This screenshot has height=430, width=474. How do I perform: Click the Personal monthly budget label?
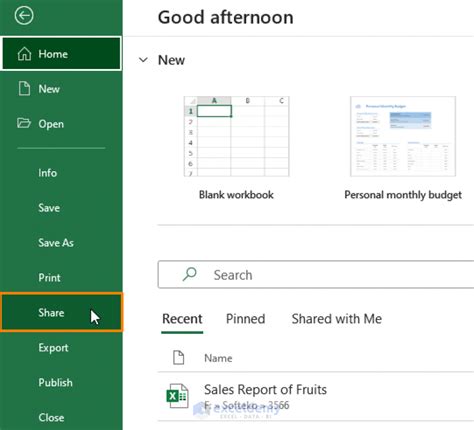point(403,195)
